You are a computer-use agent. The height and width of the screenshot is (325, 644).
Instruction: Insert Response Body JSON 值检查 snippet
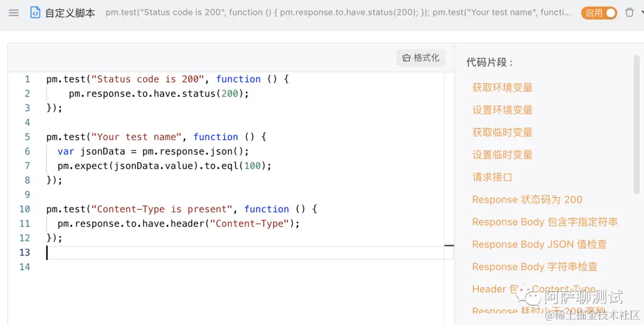539,244
